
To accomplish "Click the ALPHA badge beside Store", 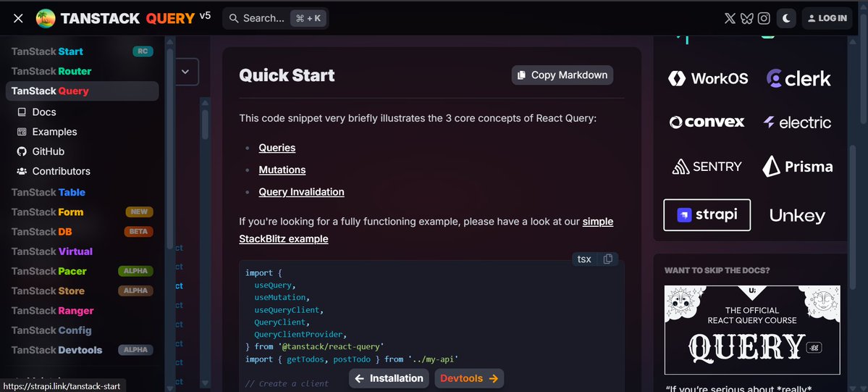I will [x=135, y=291].
